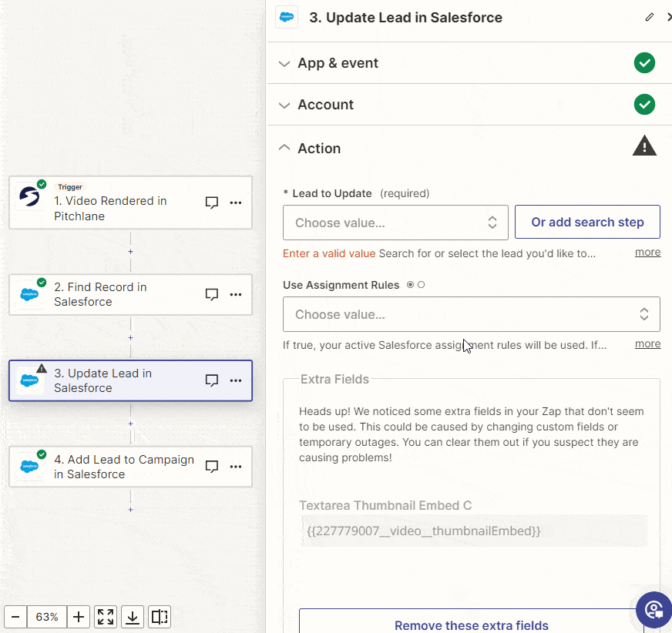Image resolution: width=672 pixels, height=633 pixels.
Task: Open more options on Update Lead step
Action: pyautogui.click(x=236, y=380)
